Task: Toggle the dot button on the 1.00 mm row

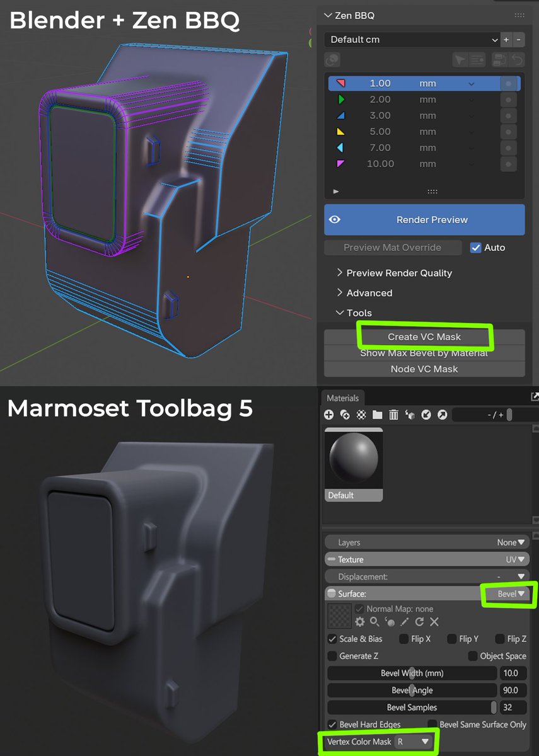Action: [509, 83]
